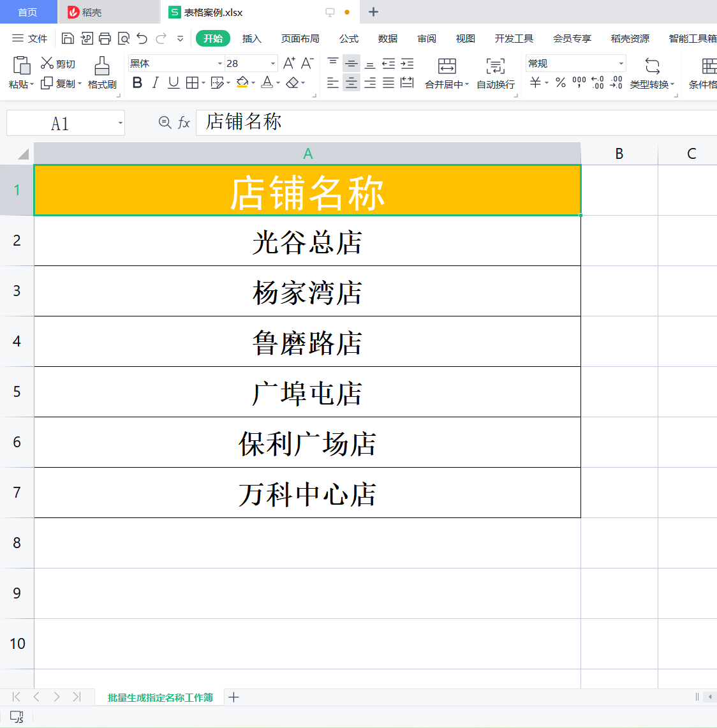Decrease decimal places

click(616, 83)
